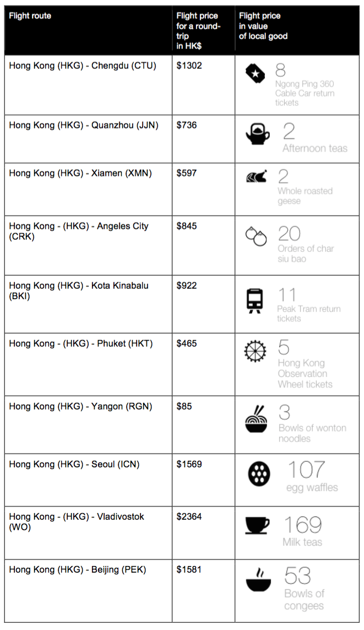Click the Hong Kong - Yangon (RGN) route
This screenshot has height=630, width=364.
coord(80,406)
